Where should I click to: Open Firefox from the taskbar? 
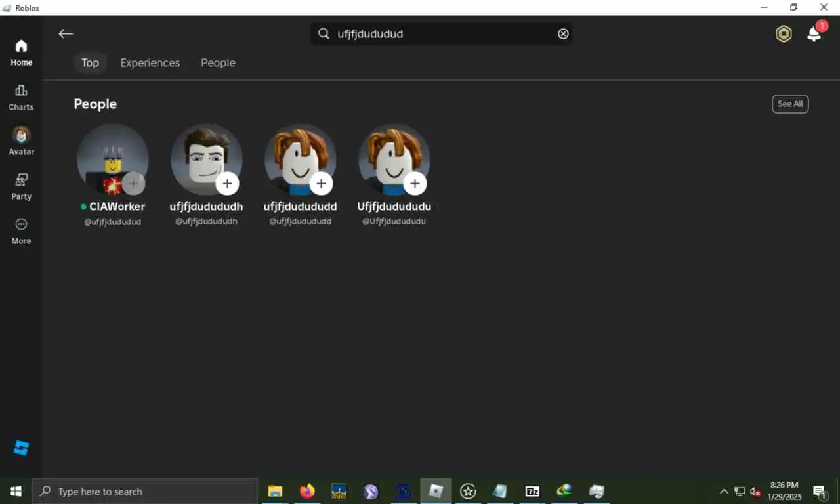[307, 491]
